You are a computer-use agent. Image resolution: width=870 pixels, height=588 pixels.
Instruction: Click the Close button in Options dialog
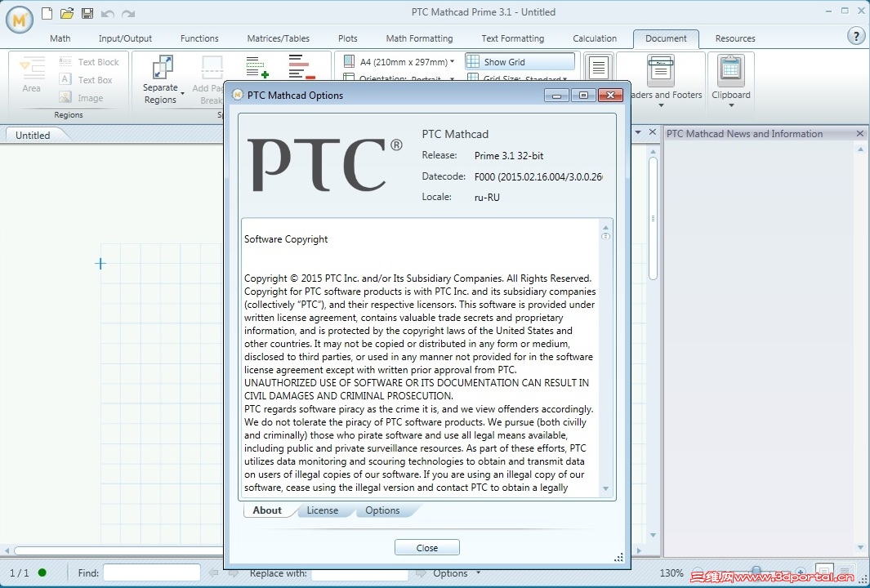pos(426,547)
